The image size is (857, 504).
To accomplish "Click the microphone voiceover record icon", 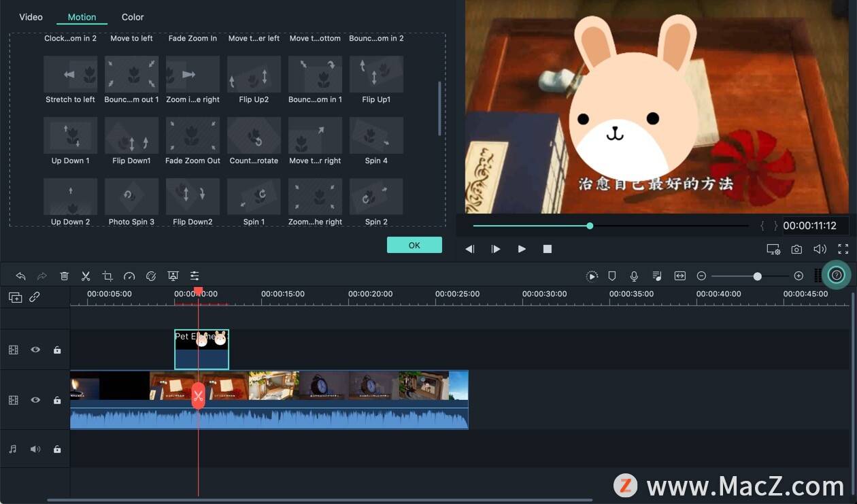I will tap(634, 275).
